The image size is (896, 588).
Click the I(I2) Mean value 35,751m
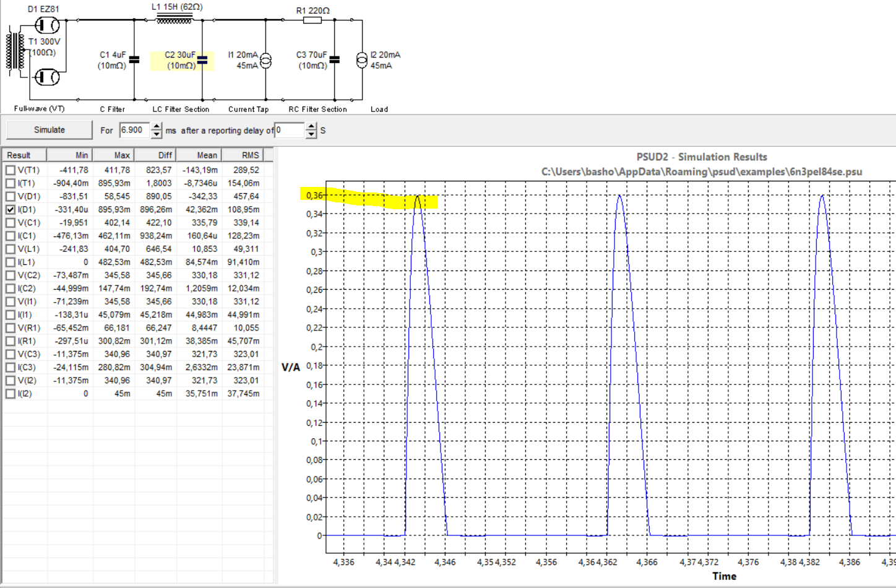point(202,394)
